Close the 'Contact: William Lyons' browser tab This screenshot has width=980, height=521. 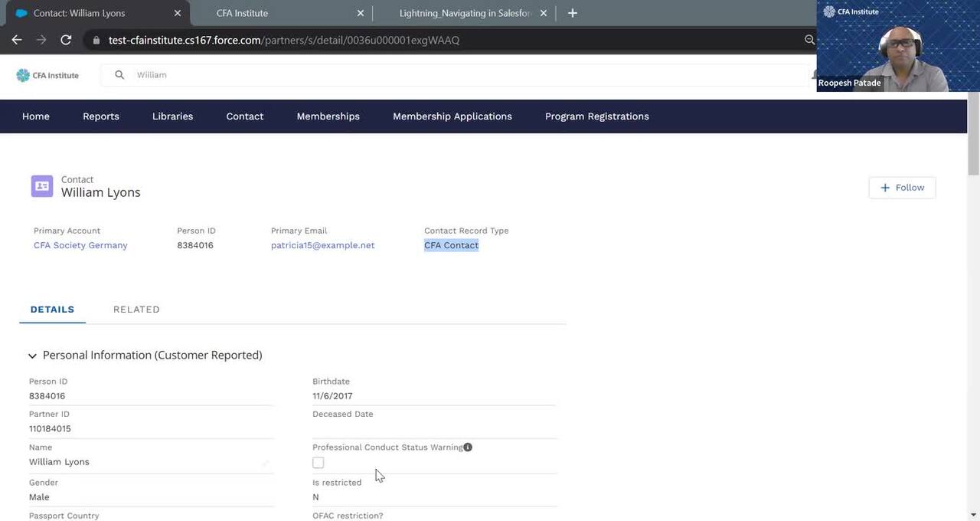(x=178, y=13)
